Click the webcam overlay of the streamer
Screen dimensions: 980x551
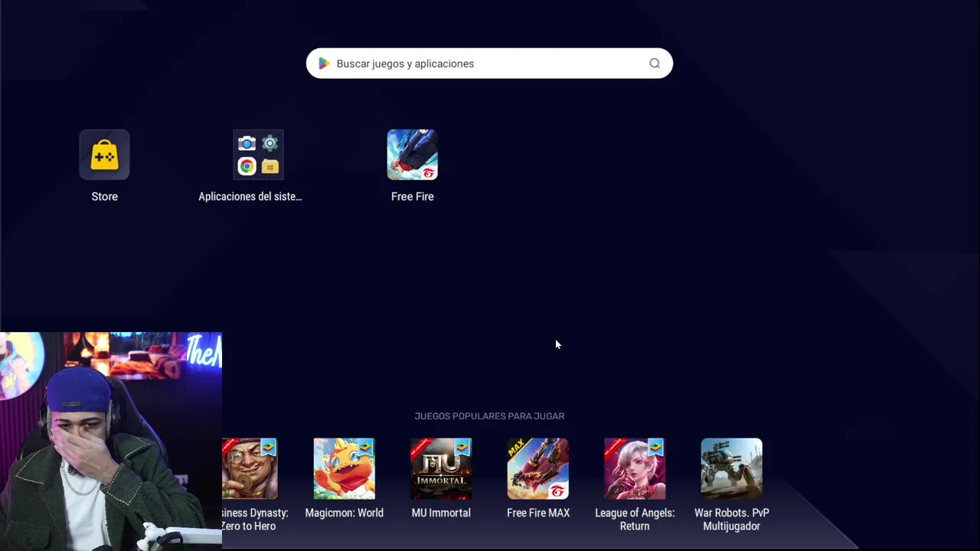[111, 442]
